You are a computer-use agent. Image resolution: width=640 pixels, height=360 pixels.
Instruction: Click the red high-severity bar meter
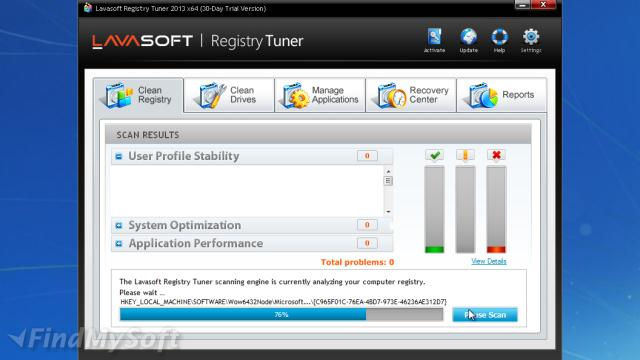click(496, 209)
